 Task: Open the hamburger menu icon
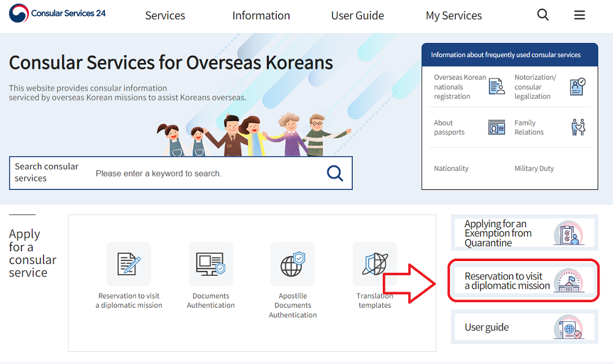click(579, 15)
